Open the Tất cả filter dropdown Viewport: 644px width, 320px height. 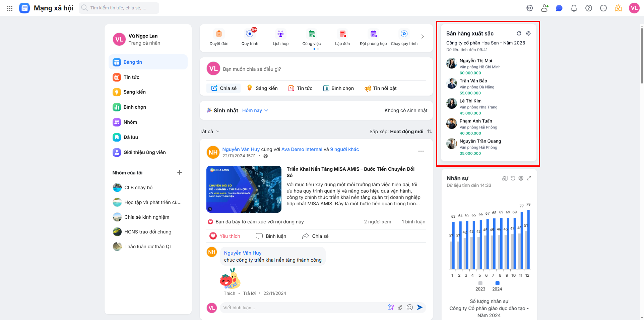(209, 131)
